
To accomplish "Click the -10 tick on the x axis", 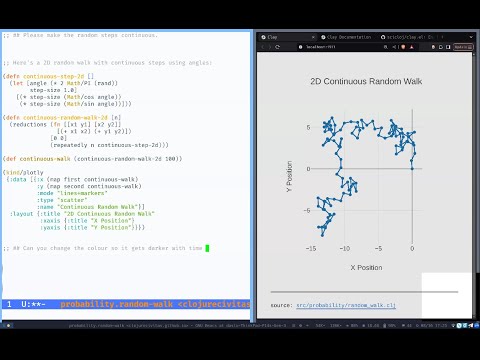I will (344, 248).
